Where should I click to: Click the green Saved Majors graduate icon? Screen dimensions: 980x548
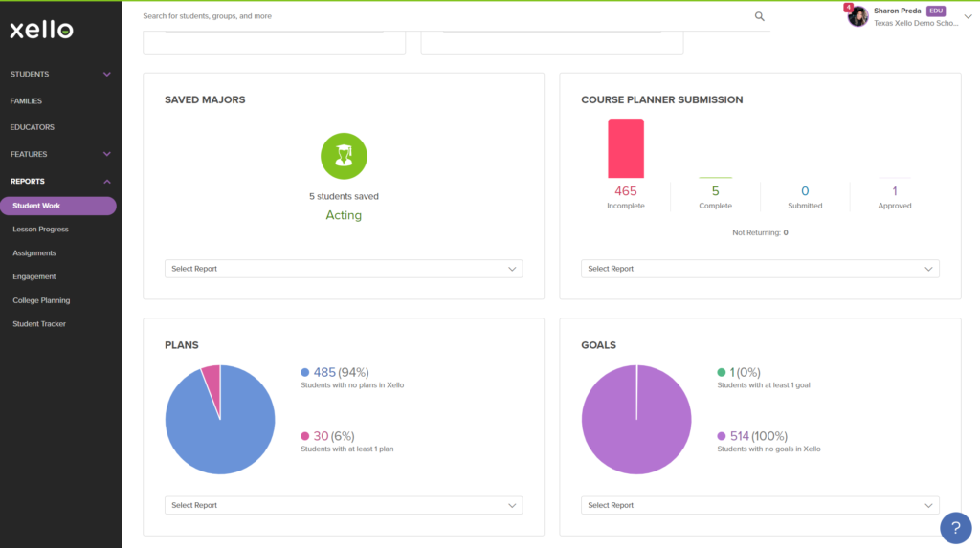click(344, 156)
